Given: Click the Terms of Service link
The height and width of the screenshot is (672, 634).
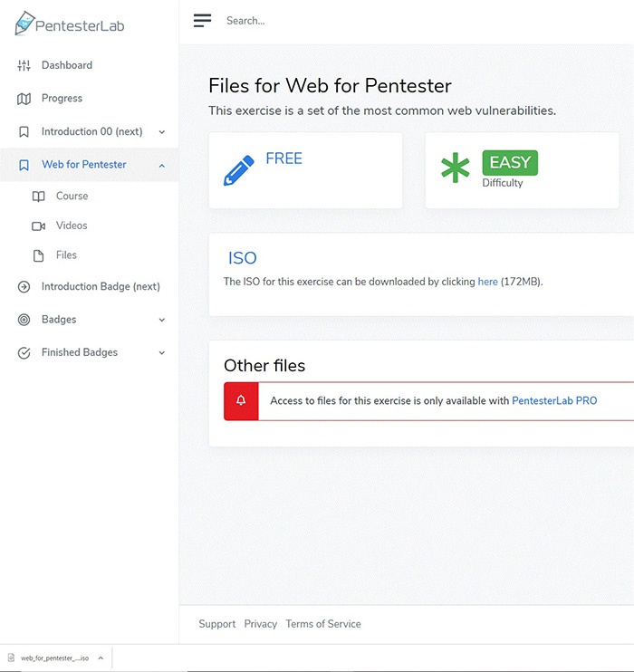Looking at the screenshot, I should tap(322, 624).
